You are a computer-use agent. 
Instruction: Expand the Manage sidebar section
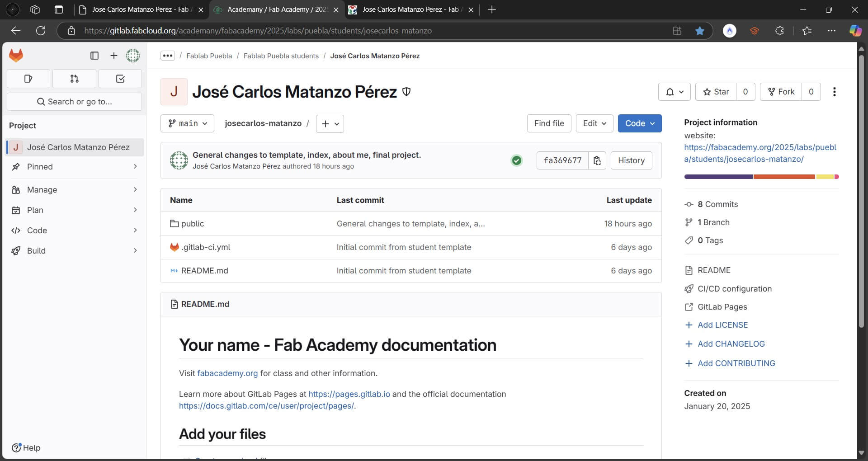[x=75, y=190]
